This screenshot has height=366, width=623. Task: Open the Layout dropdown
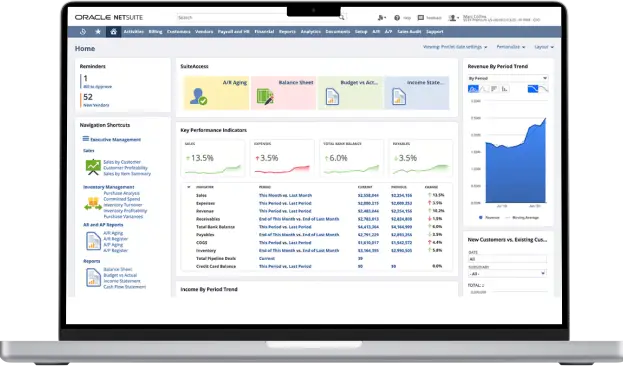[544, 47]
